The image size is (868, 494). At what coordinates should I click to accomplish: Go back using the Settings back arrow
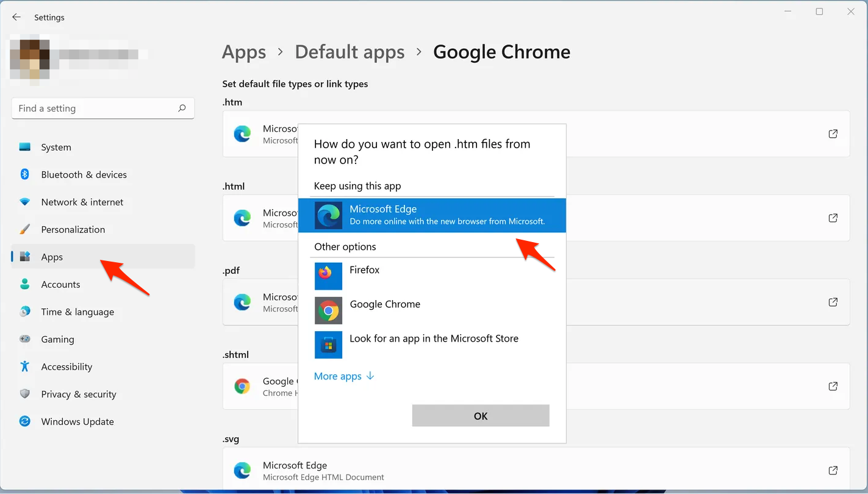16,17
